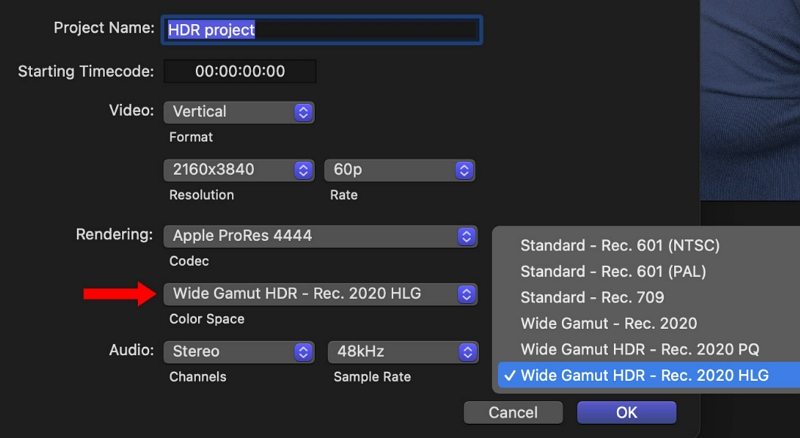Select checked Wide Gamut HDR - Rec. 2020 HLG

648,375
